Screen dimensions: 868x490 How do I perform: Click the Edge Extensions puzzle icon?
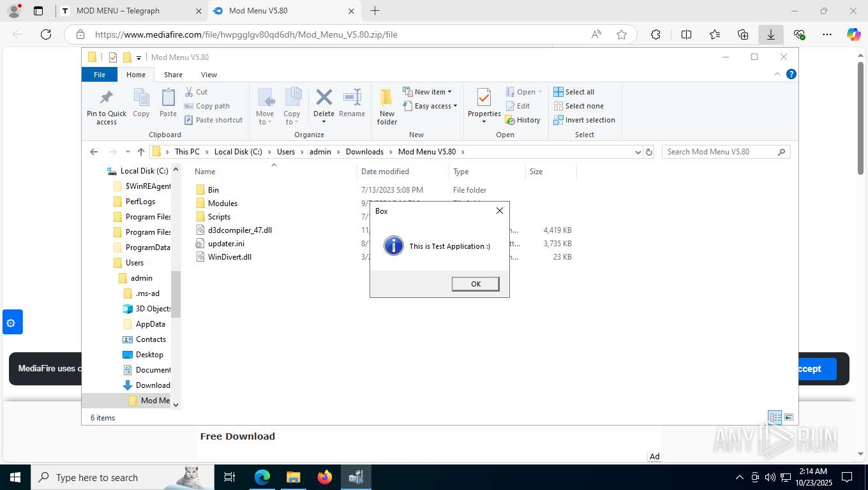tap(655, 34)
